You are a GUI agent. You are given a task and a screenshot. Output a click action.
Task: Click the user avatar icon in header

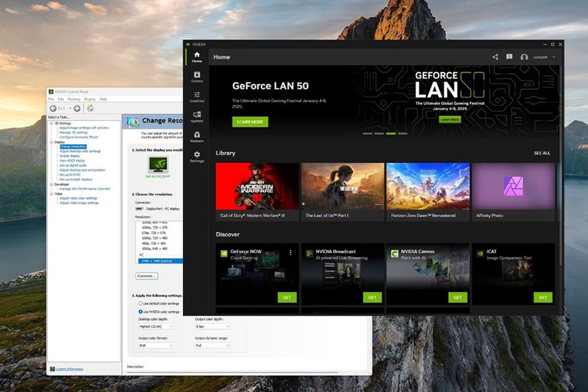pos(524,57)
